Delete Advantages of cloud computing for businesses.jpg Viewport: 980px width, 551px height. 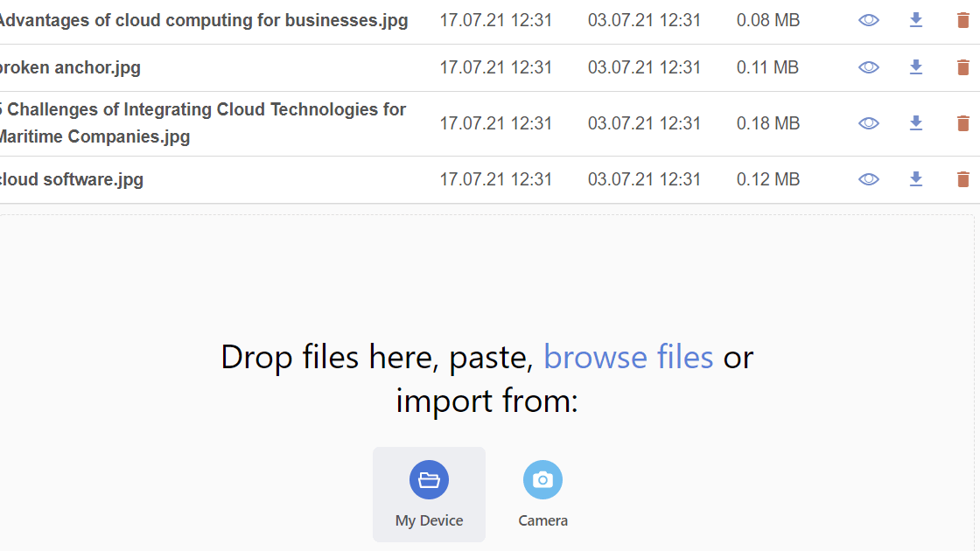963,19
